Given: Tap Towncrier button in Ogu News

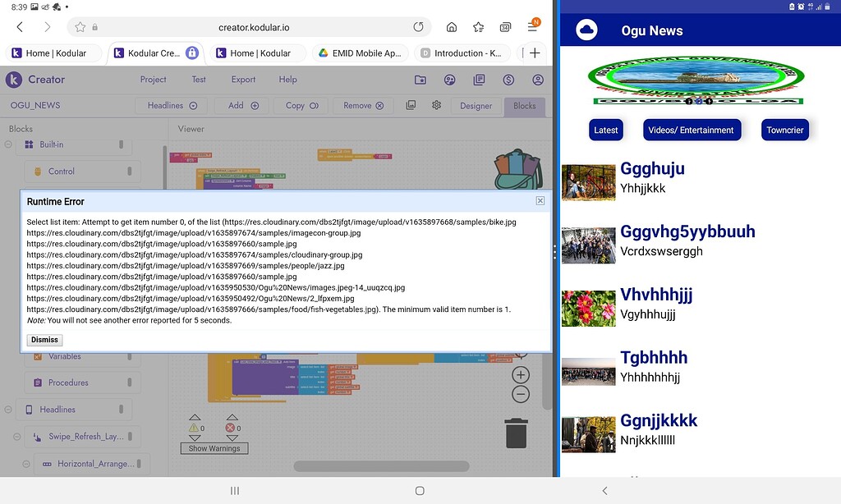Looking at the screenshot, I should (784, 130).
